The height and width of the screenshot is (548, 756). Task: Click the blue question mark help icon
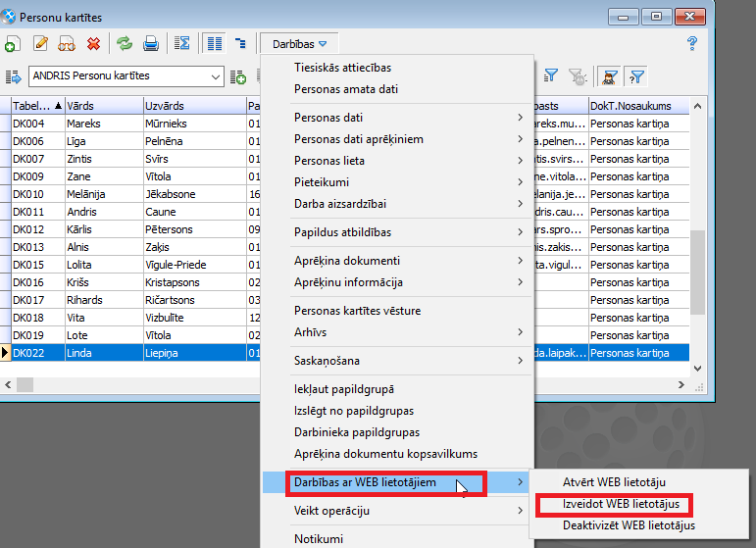[691, 43]
